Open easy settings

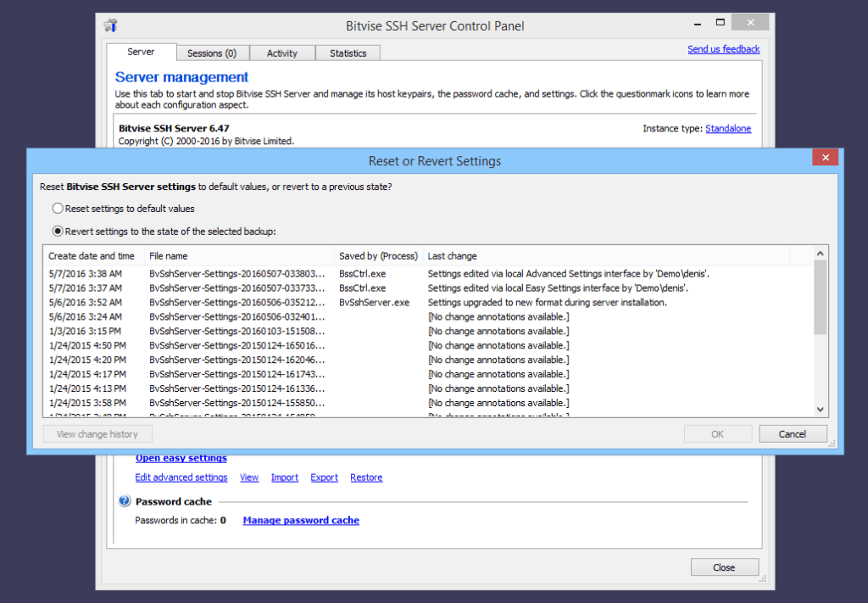point(181,457)
